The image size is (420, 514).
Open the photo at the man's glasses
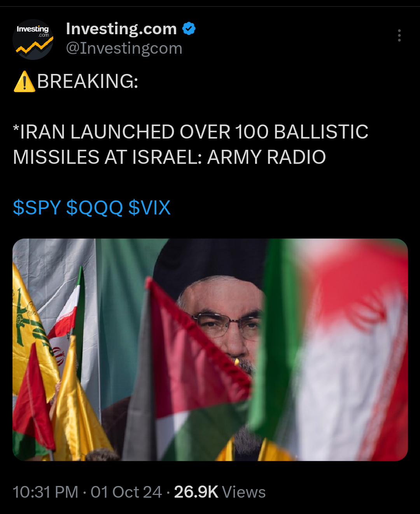click(x=226, y=323)
